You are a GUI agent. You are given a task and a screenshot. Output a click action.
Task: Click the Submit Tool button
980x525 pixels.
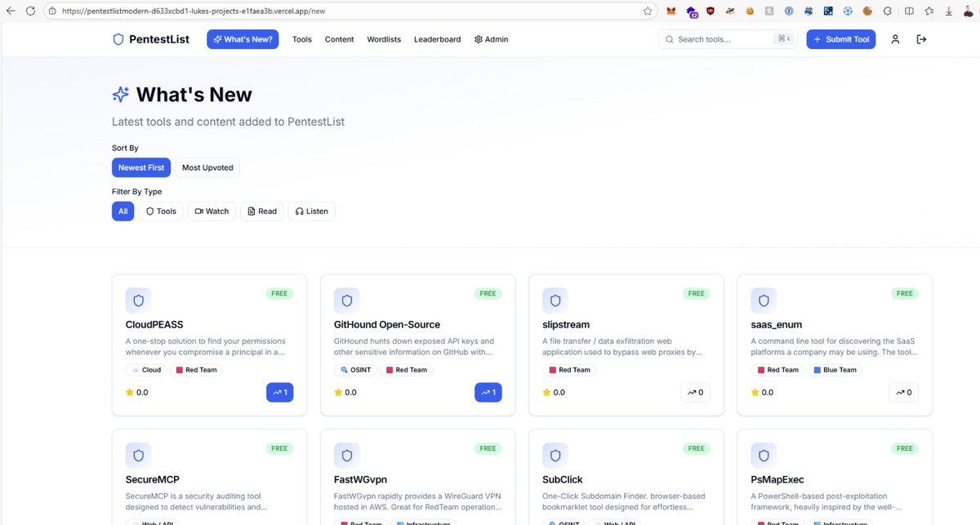[840, 39]
